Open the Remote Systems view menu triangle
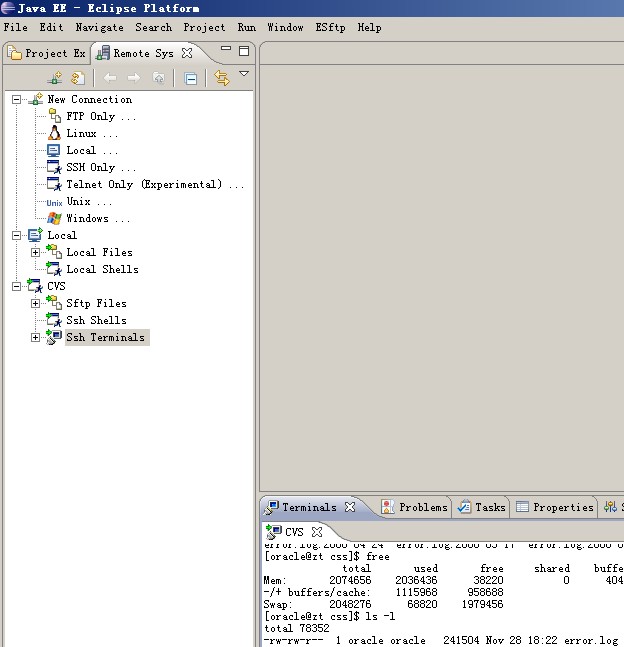This screenshot has height=647, width=624. click(x=244, y=73)
